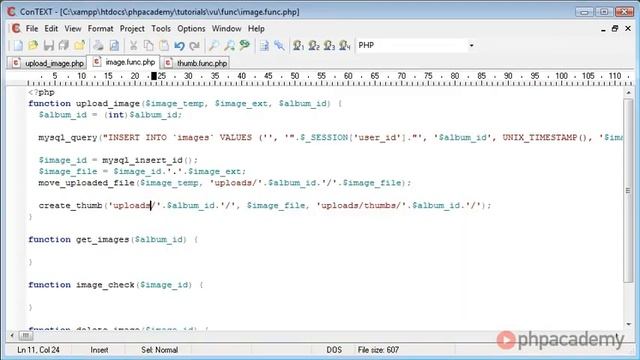Image resolution: width=640 pixels, height=360 pixels.
Task: Click 'DOS' format in status bar
Action: 334,350
